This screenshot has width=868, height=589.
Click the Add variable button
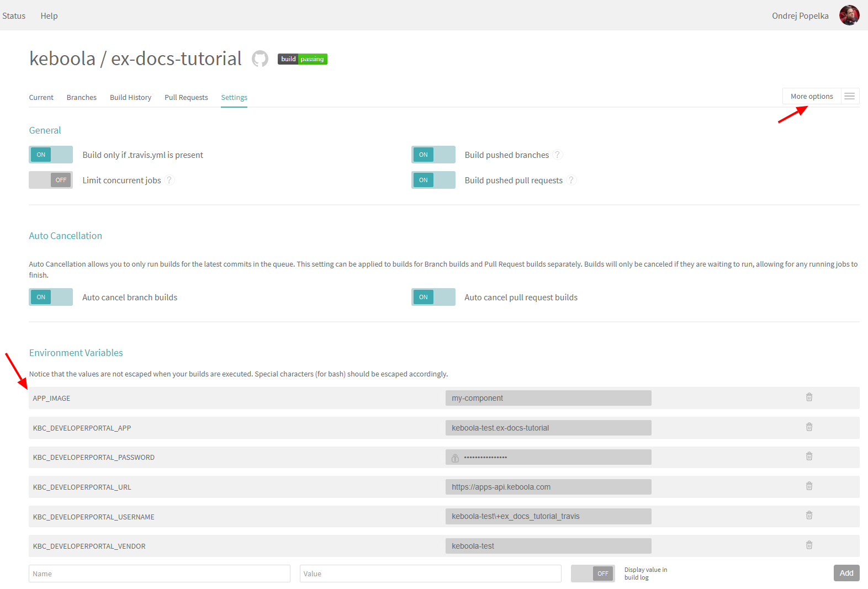coord(846,573)
